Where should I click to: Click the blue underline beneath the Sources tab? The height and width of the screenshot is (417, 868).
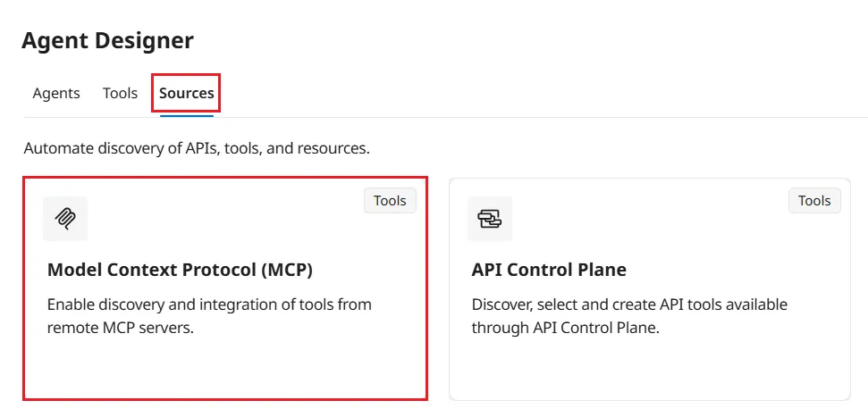pos(186,116)
